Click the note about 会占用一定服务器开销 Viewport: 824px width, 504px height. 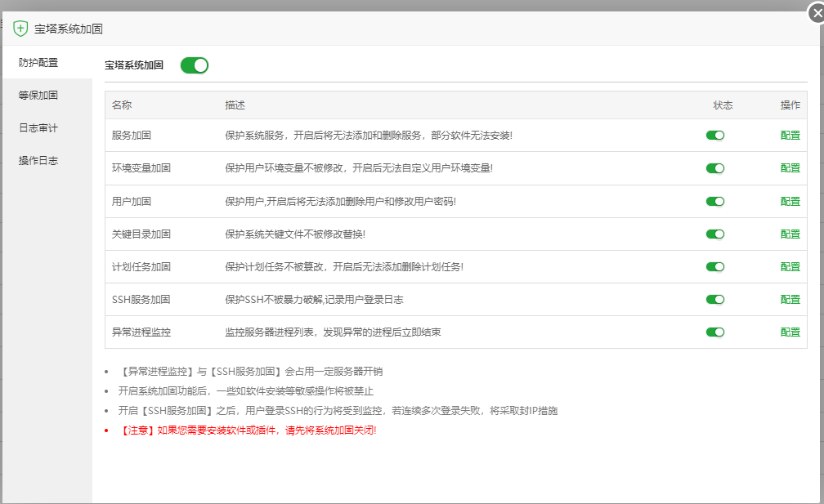point(251,372)
